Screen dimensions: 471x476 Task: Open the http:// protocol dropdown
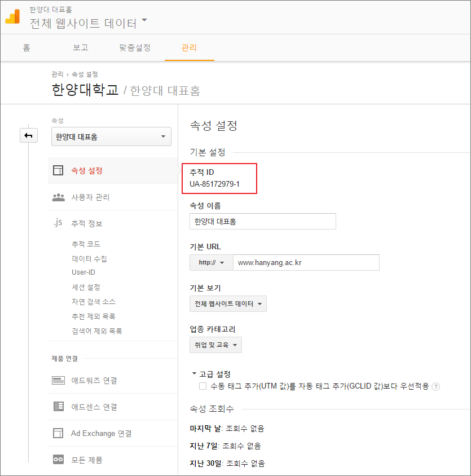[211, 262]
